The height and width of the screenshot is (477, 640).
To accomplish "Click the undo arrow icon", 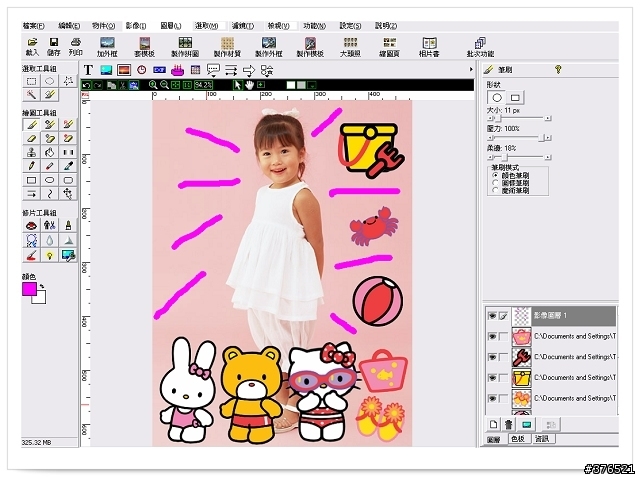I will (86, 85).
